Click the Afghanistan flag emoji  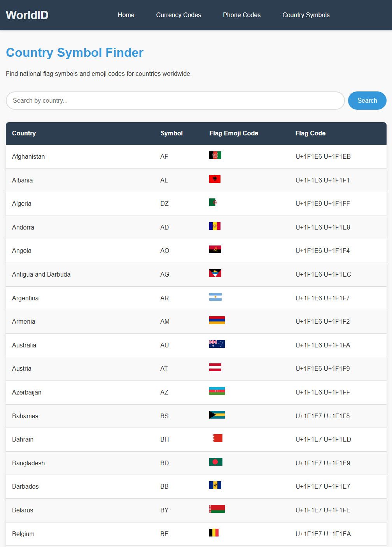tap(215, 156)
